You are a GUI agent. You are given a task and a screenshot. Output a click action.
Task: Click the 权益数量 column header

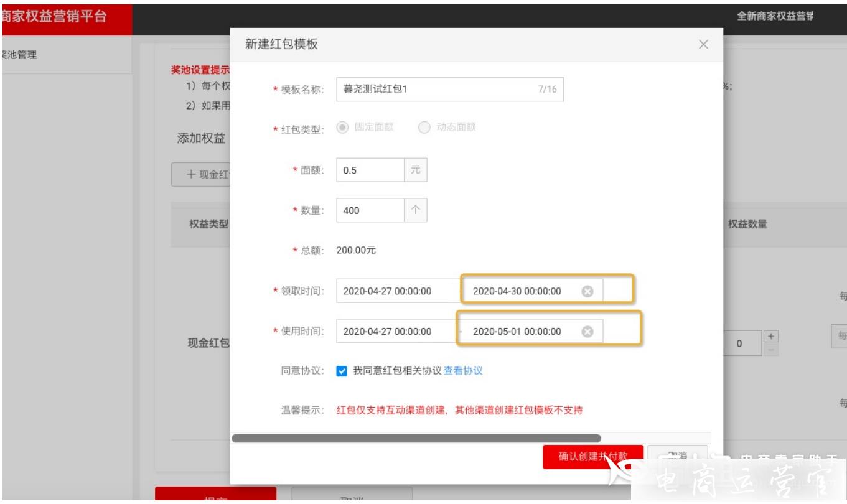tap(747, 225)
